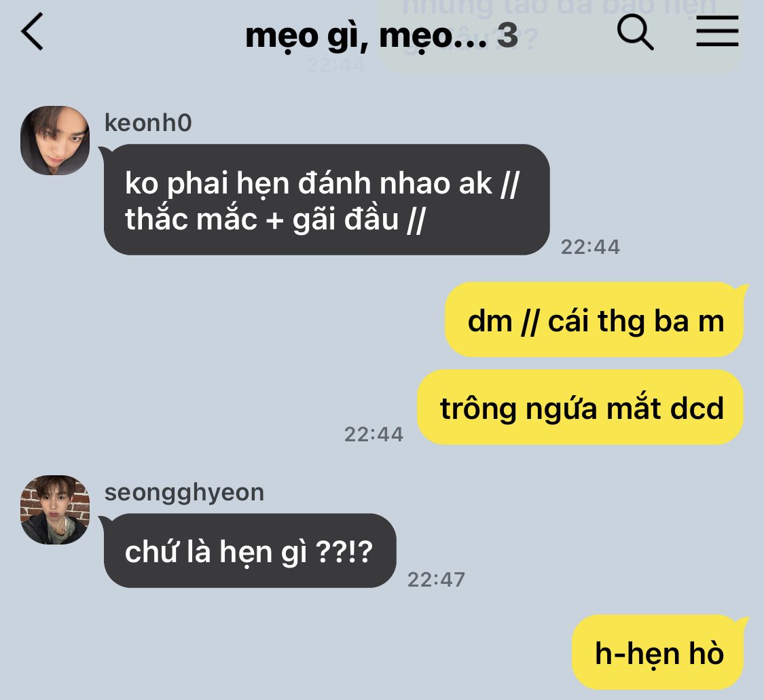Tap the "thắc mắc + gãi đầu" text line
The width and height of the screenshot is (764, 700).
pos(275,219)
